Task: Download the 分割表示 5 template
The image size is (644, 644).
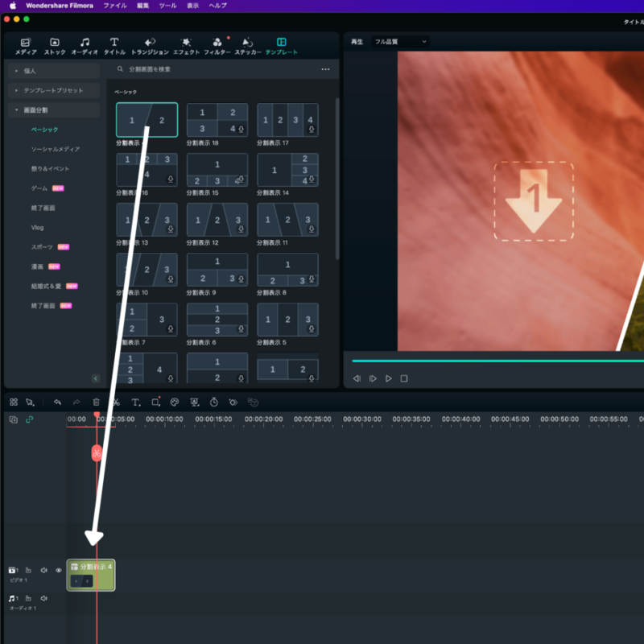Action: pos(312,329)
